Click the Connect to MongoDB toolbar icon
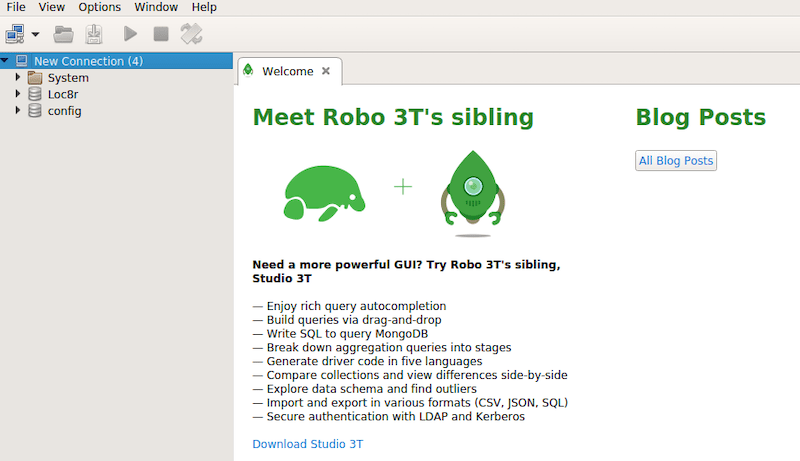 pyautogui.click(x=15, y=34)
